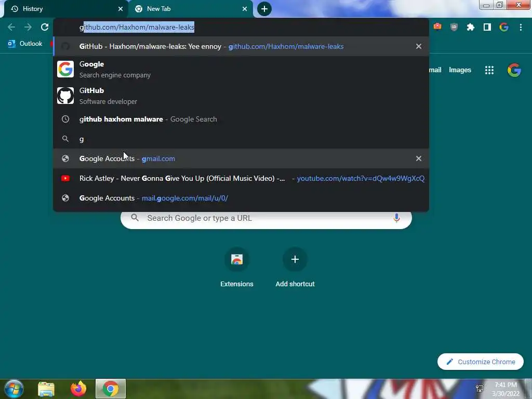Open the Outlook bookmark
This screenshot has height=399, width=532.
25,44
